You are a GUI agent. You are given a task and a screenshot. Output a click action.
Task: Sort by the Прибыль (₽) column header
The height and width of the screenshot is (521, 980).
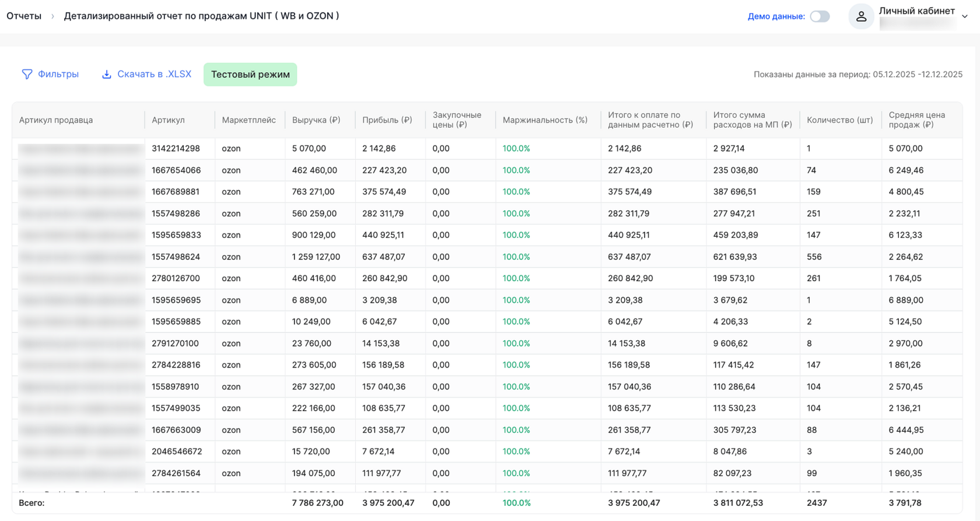point(387,120)
